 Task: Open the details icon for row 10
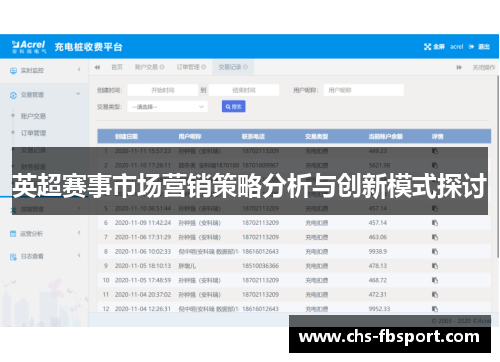(x=435, y=280)
